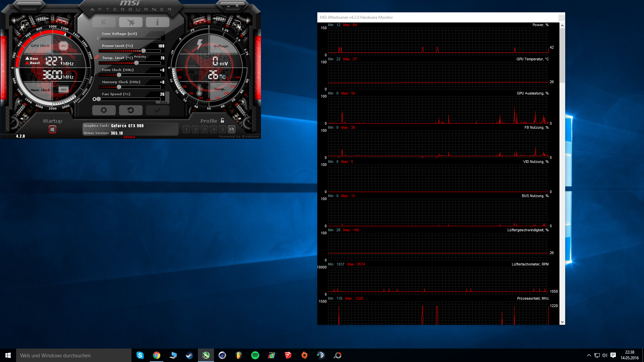Click the Core Clock slider handle
This screenshot has width=644, height=362.
pos(119,75)
